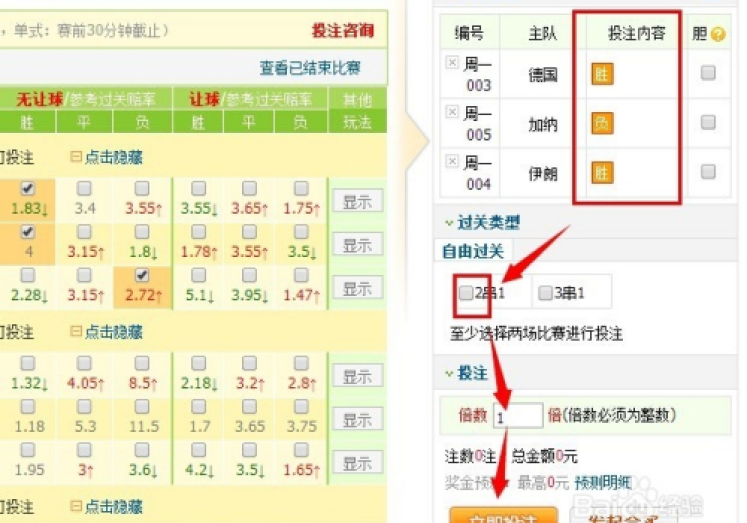Enable 胆 checkbox for 加纳
Viewport: 747px width, 523px height.
pyautogui.click(x=708, y=122)
